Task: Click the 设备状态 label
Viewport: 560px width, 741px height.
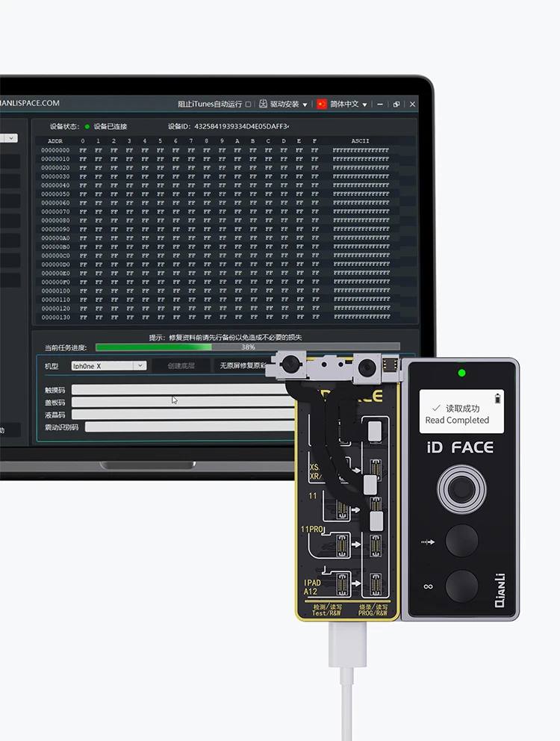Action: [x=65, y=127]
